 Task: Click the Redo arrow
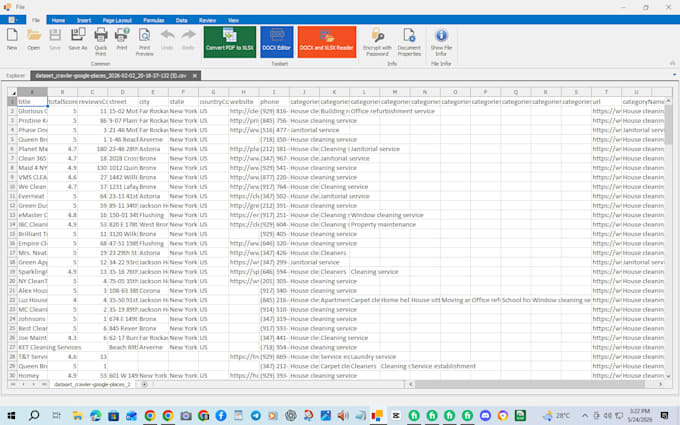click(x=188, y=40)
